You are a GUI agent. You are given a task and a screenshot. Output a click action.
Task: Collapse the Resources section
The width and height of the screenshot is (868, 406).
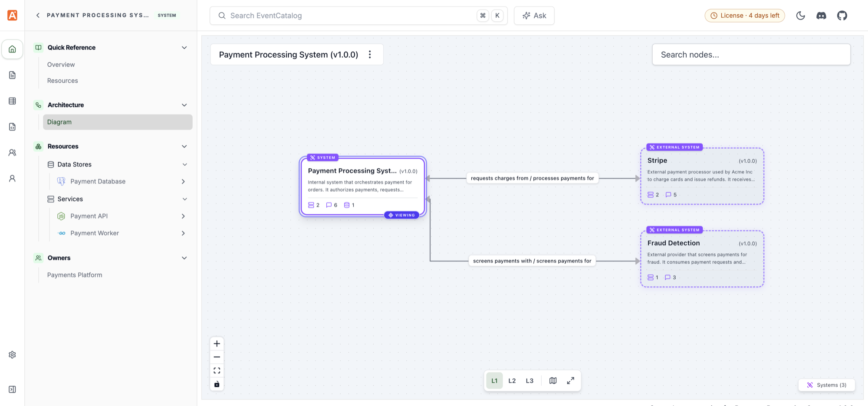(x=184, y=147)
